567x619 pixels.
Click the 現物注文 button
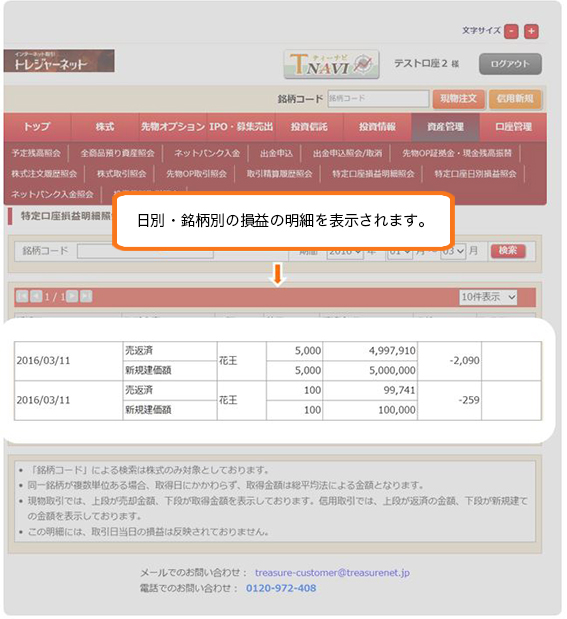[x=458, y=99]
